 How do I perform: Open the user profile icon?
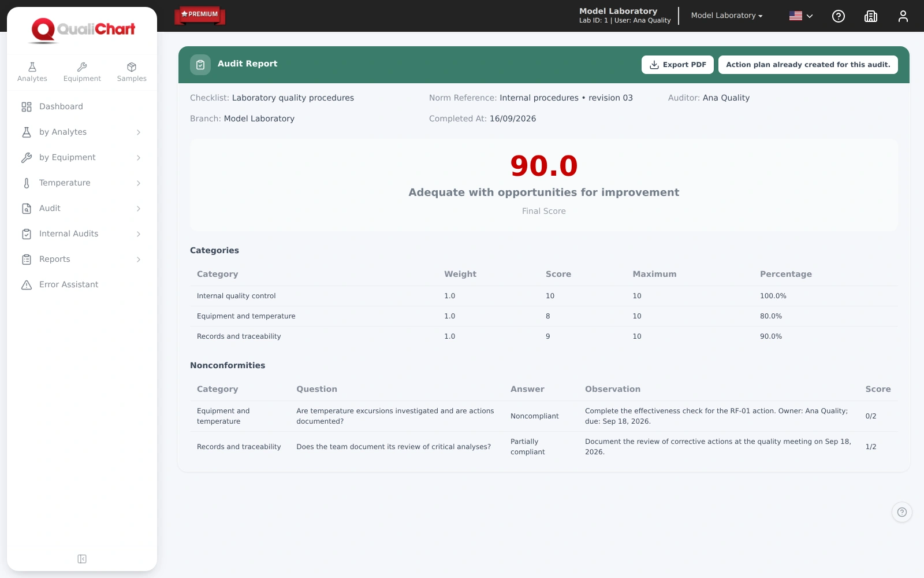pos(903,16)
